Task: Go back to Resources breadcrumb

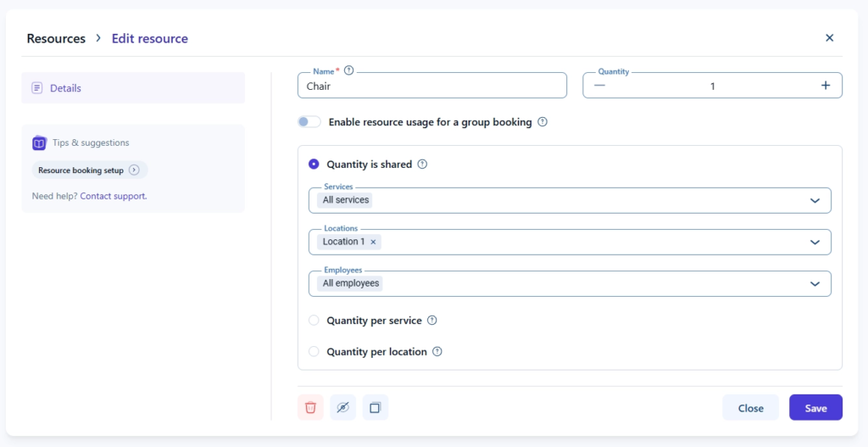Action: (x=56, y=38)
